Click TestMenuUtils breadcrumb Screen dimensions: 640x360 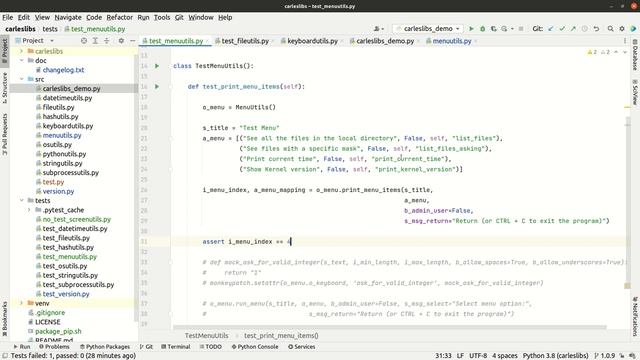(207, 336)
